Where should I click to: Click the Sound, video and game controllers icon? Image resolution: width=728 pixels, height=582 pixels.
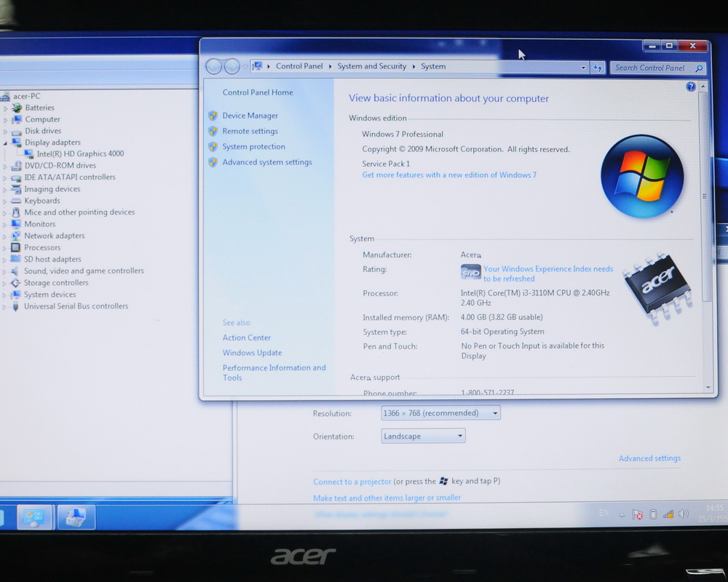click(16, 271)
